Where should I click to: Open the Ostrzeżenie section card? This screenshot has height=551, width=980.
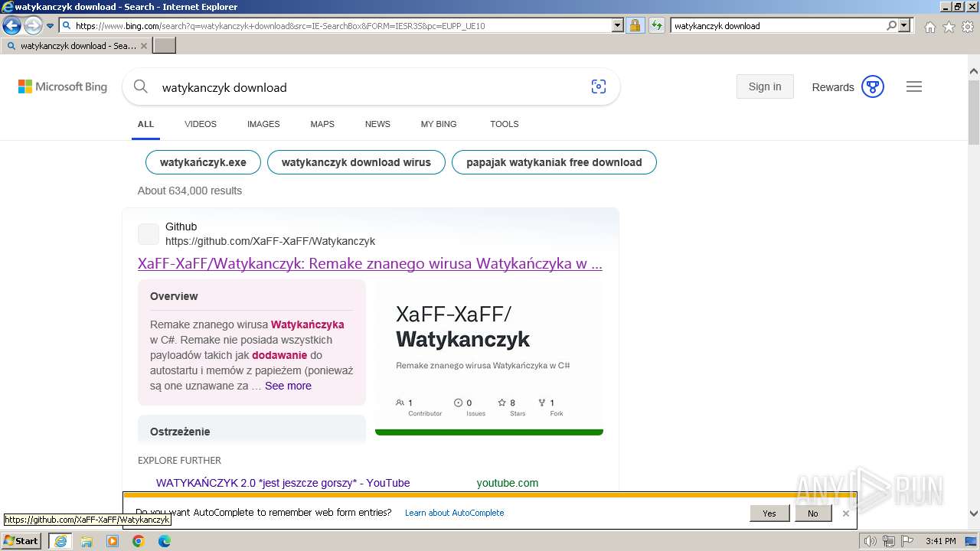coord(252,429)
